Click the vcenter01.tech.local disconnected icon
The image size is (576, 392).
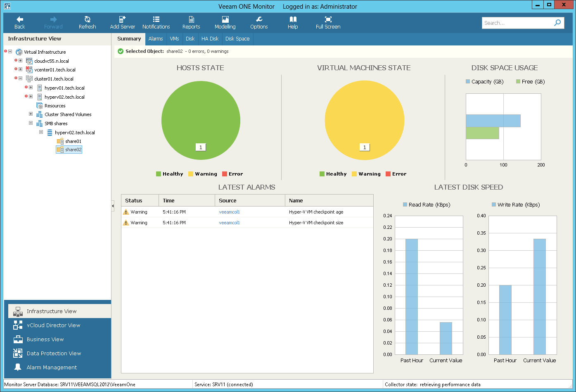pyautogui.click(x=29, y=70)
